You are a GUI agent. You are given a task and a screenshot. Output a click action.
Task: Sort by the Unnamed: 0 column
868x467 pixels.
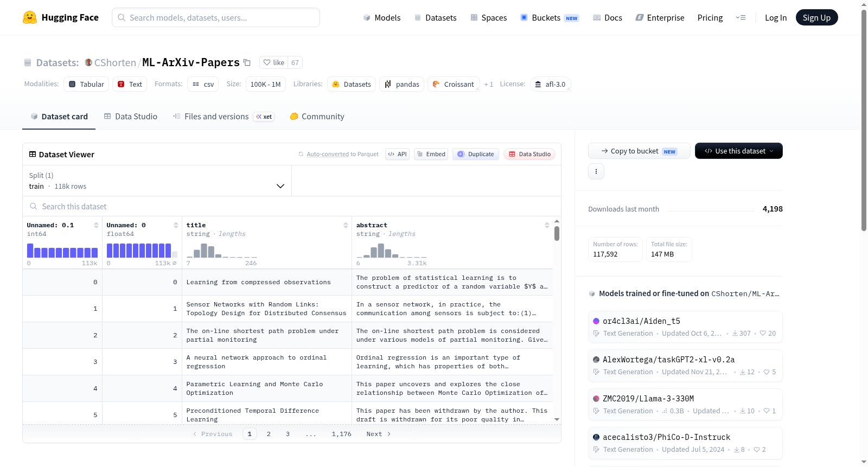[176, 225]
